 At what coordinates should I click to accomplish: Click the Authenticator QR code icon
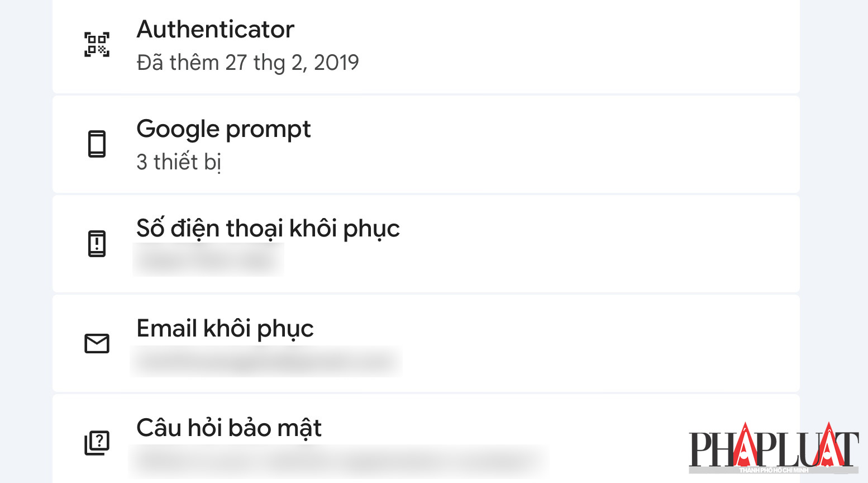pos(97,45)
